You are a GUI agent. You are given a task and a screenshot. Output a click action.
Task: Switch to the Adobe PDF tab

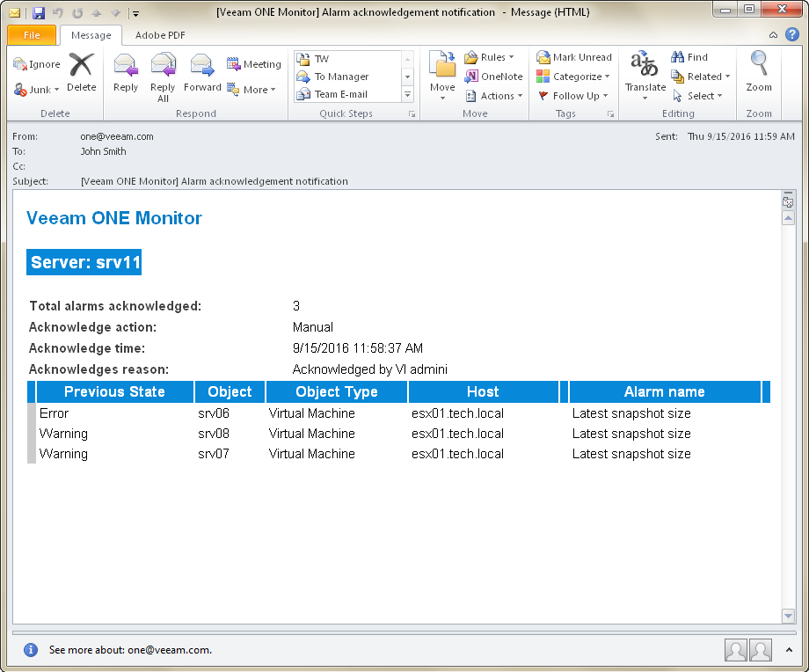point(160,35)
